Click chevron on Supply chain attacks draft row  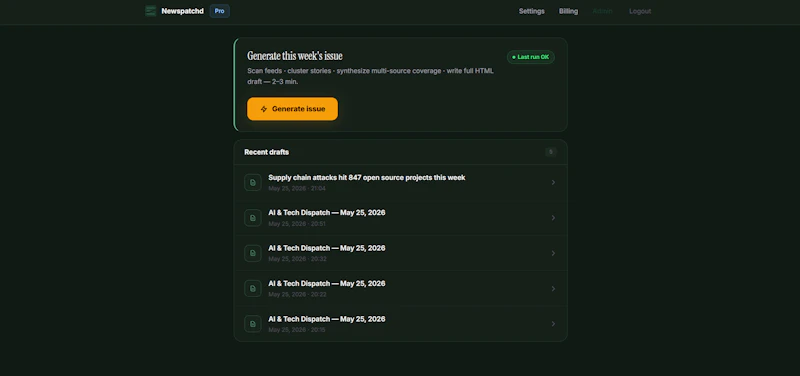pyautogui.click(x=553, y=183)
